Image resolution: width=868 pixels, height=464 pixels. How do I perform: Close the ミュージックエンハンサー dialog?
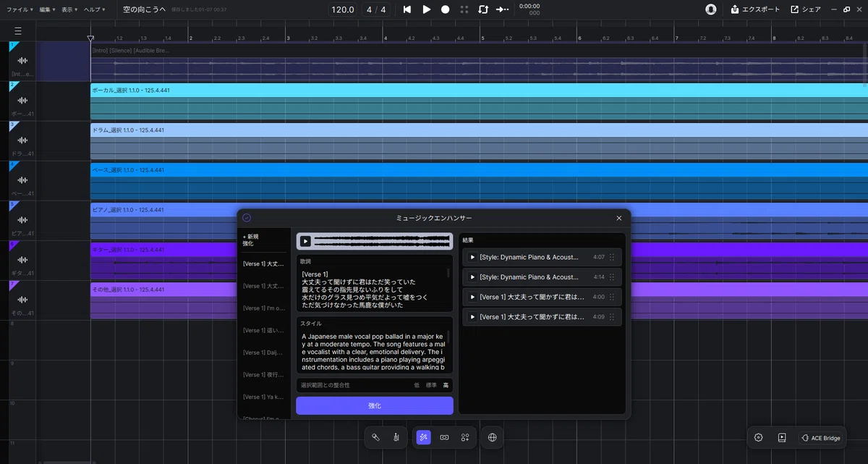619,218
